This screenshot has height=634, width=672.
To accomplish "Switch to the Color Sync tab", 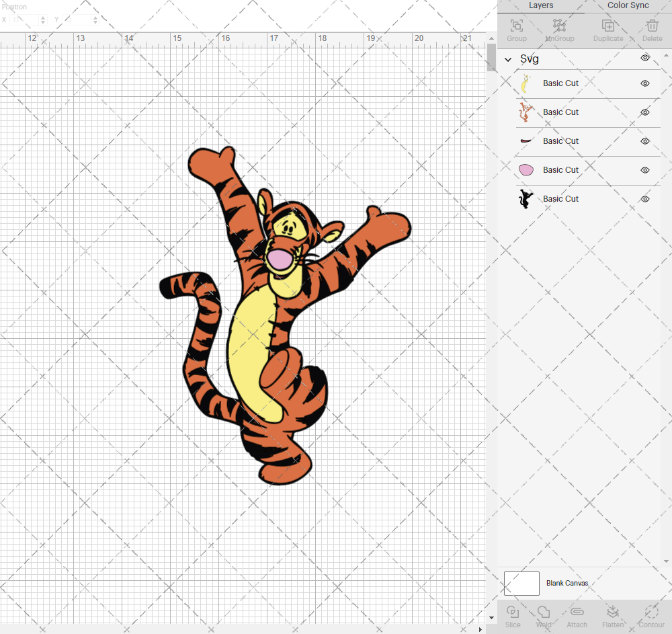I will pyautogui.click(x=628, y=5).
